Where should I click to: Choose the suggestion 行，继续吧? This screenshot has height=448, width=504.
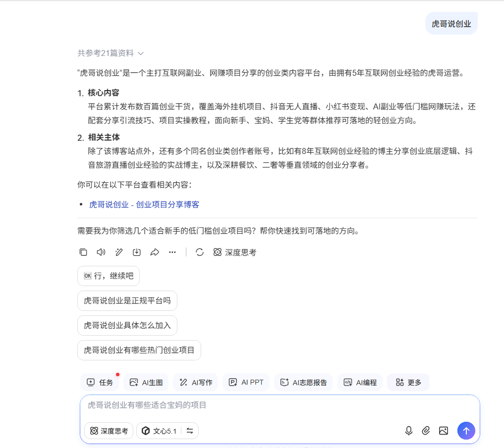(x=109, y=276)
